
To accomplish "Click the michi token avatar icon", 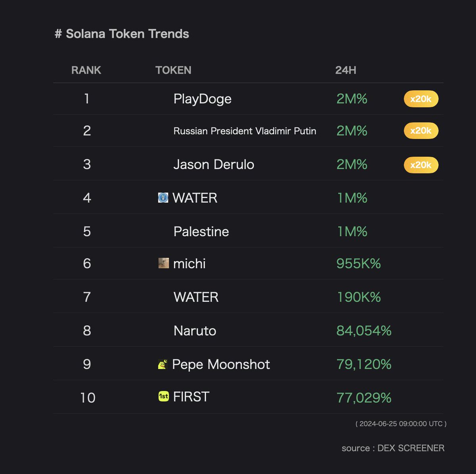I will 163,263.
